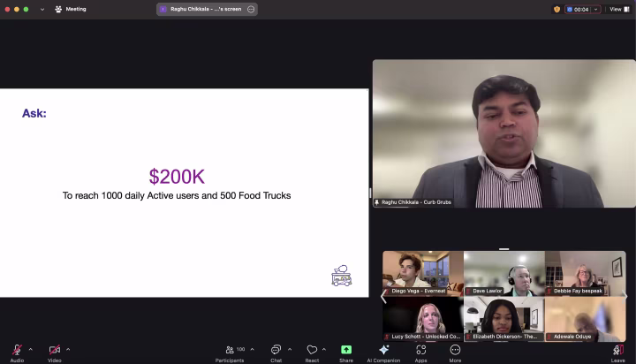The width and height of the screenshot is (636, 364).
Task: Select Debbie Fay bespeak video thumbnail
Action: 586,273
